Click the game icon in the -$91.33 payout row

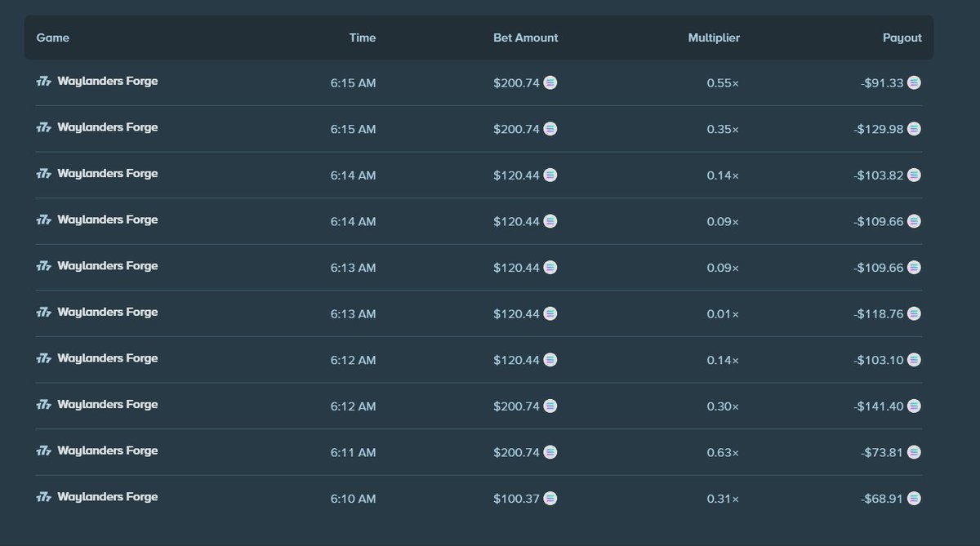(44, 82)
